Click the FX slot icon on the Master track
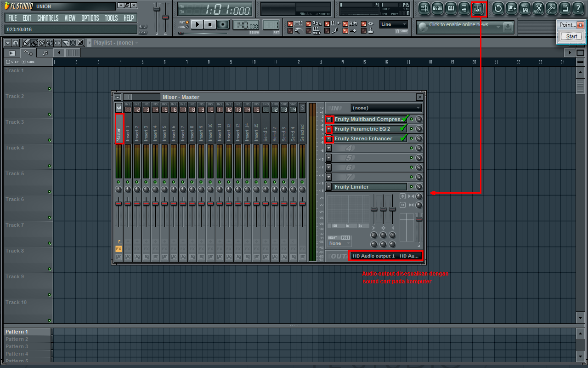The width and height of the screenshot is (588, 368). (x=119, y=249)
